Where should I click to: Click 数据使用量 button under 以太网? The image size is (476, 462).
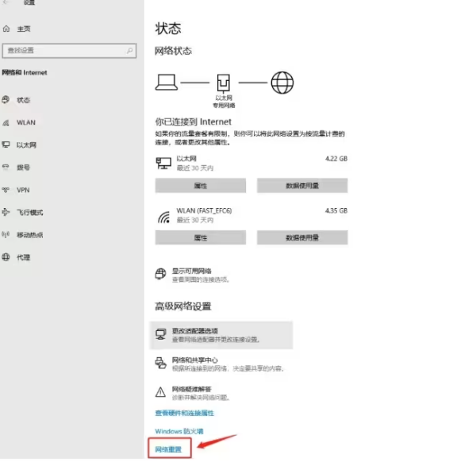tap(302, 185)
